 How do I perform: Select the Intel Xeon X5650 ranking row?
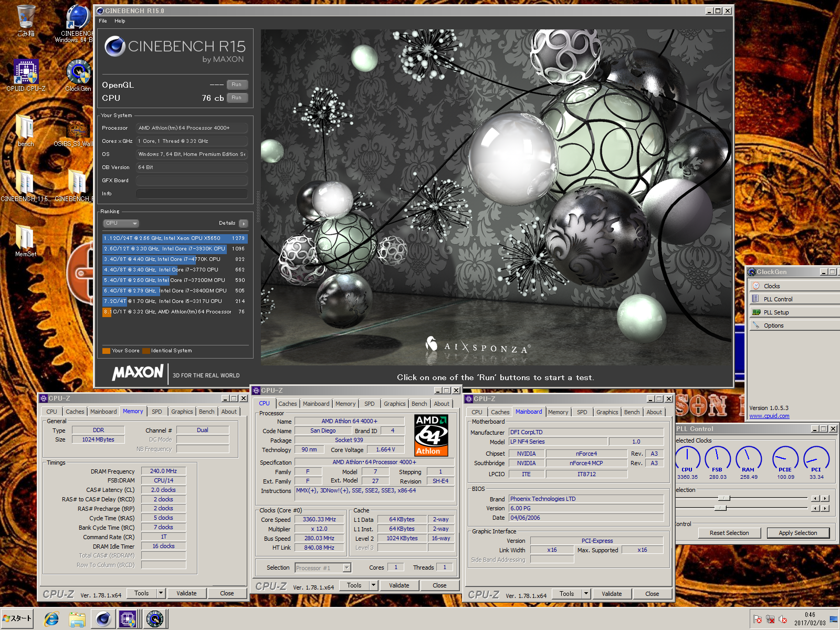174,238
